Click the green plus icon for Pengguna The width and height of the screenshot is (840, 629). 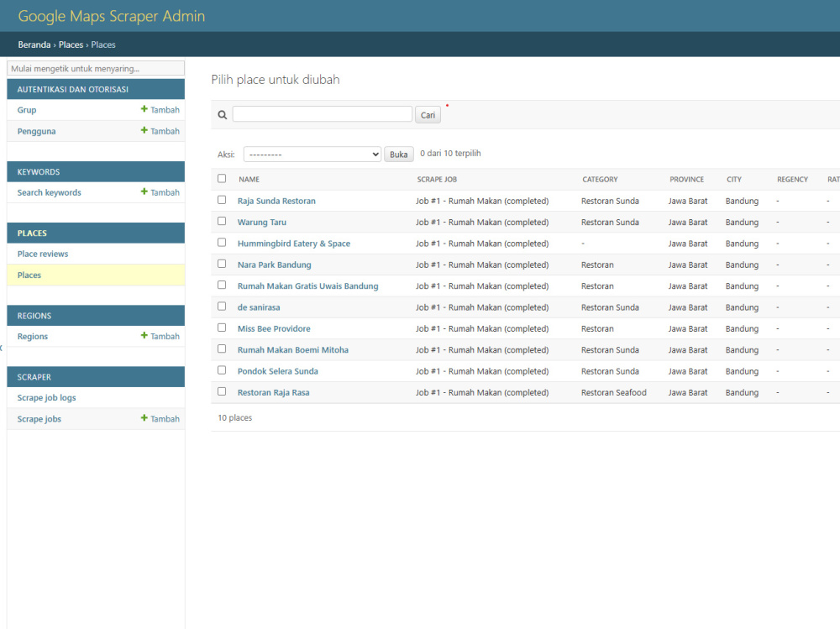(x=144, y=130)
